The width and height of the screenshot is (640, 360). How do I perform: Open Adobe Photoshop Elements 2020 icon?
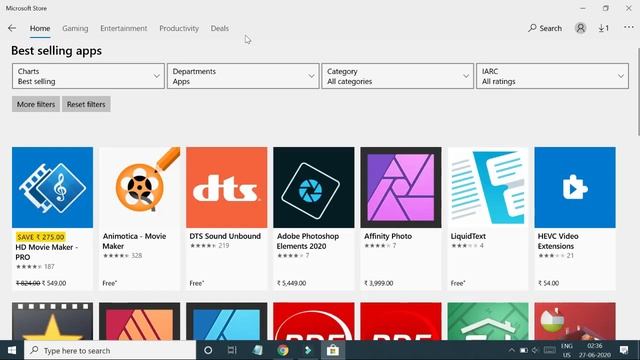313,187
